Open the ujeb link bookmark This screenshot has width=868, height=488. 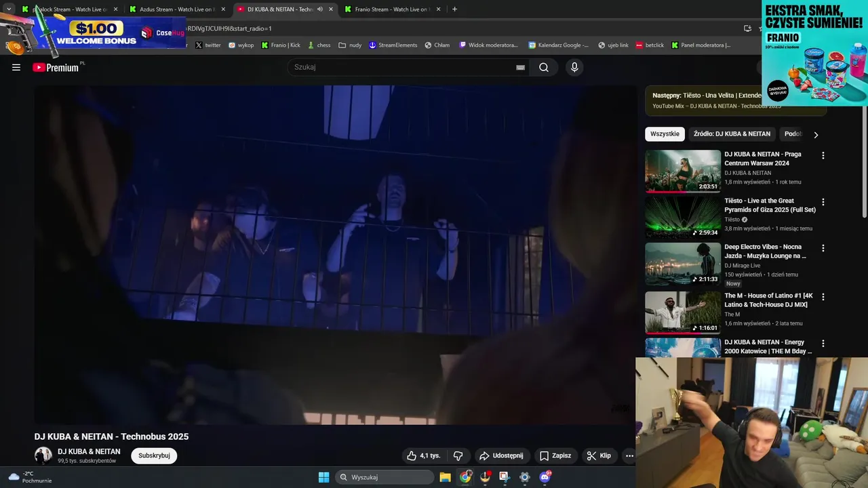pyautogui.click(x=613, y=45)
